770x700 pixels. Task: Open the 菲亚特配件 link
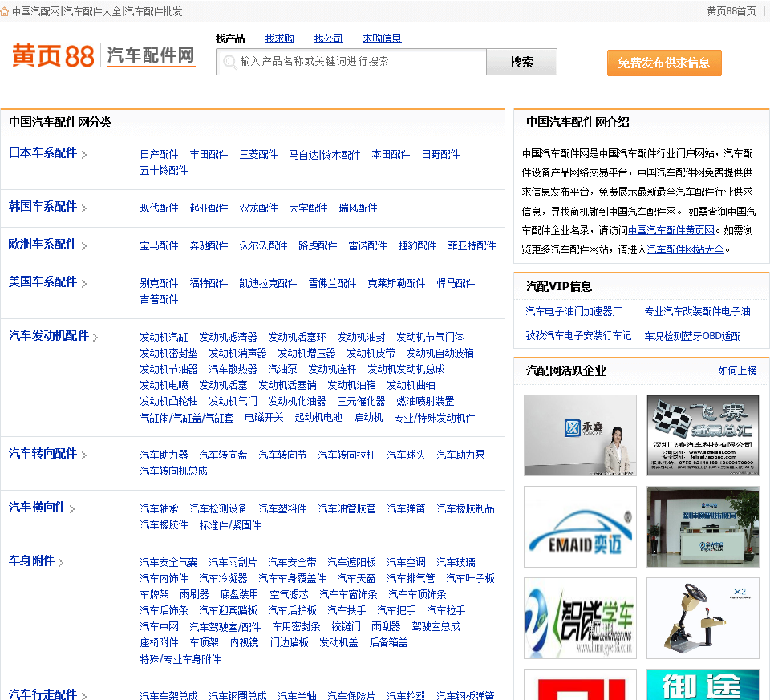472,246
